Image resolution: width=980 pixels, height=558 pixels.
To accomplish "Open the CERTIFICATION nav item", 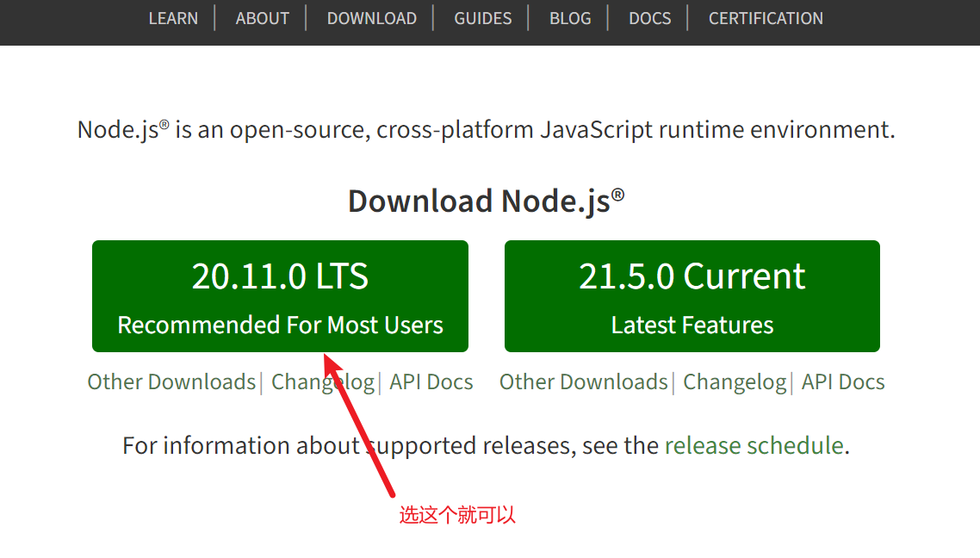I will pyautogui.click(x=766, y=18).
